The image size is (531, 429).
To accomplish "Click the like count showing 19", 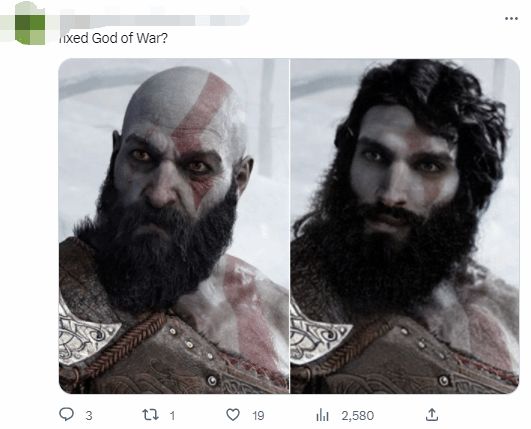I will (x=258, y=415).
